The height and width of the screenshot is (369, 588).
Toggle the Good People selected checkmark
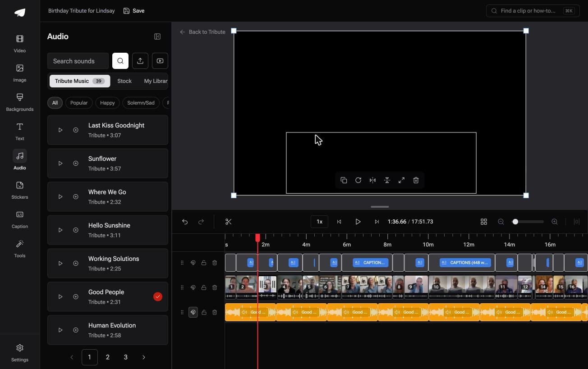tap(158, 296)
